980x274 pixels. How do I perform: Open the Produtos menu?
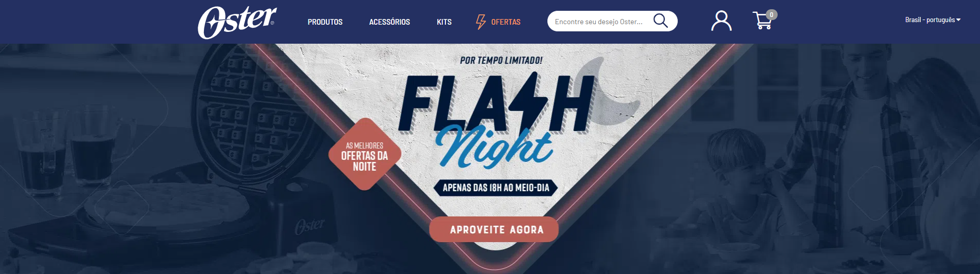click(x=325, y=22)
